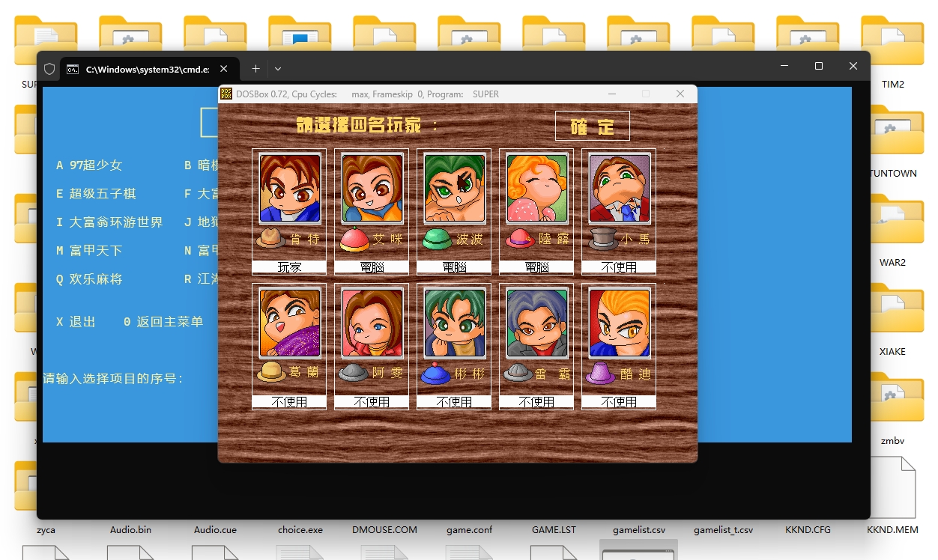Click the 艾咪 character portrait
Screen dimensions: 938x560
pyautogui.click(x=372, y=188)
